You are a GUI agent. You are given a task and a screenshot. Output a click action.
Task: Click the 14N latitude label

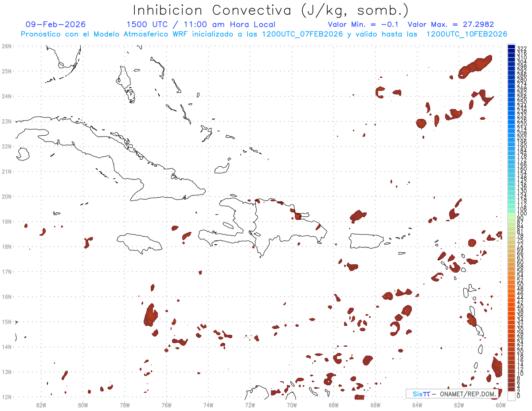click(x=6, y=347)
